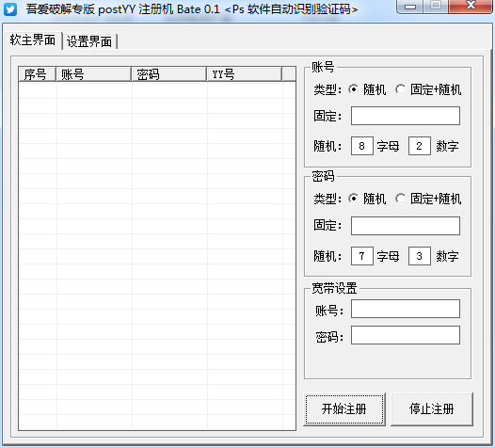Minimize the postYY window

tap(410, 7)
